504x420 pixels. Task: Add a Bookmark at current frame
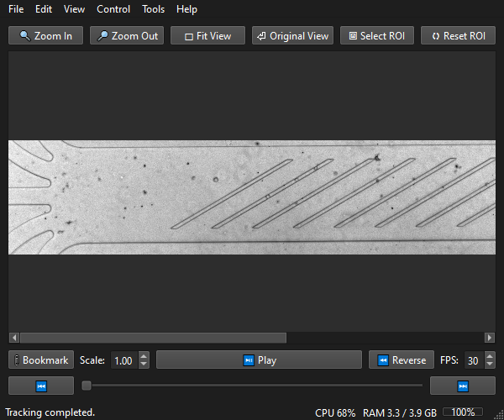click(41, 360)
